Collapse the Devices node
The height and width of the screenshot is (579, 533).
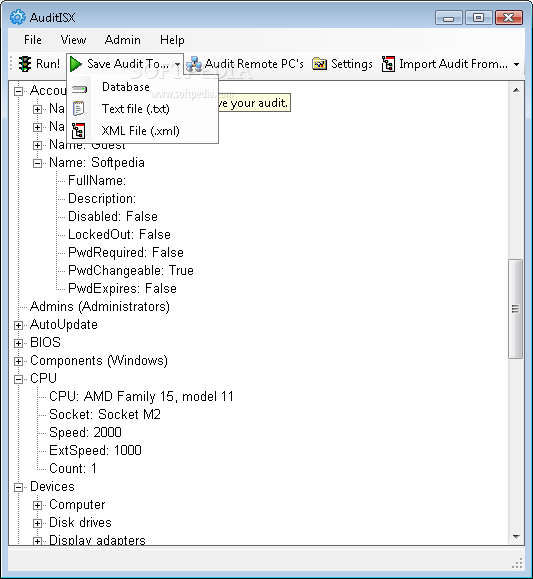(x=18, y=487)
